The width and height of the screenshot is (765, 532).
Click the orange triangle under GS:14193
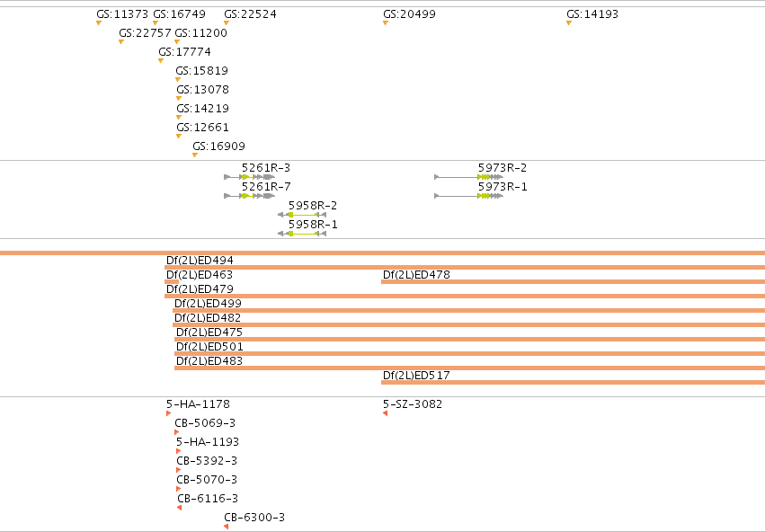coord(569,23)
